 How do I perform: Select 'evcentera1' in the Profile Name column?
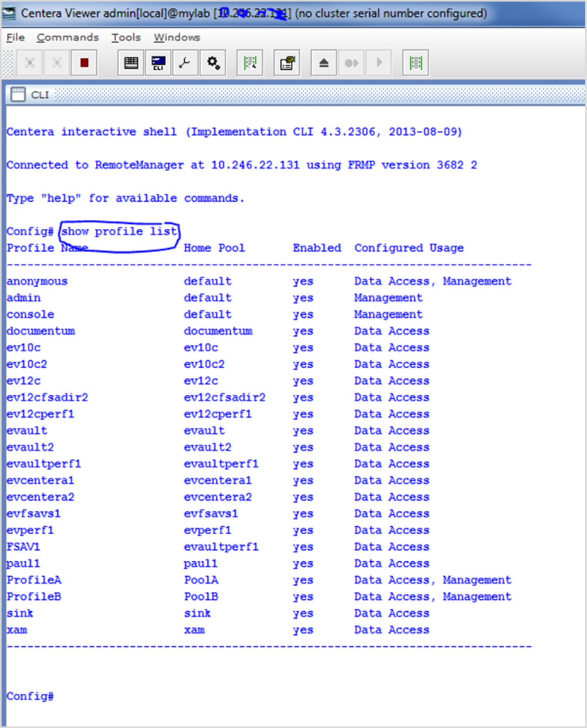point(41,480)
